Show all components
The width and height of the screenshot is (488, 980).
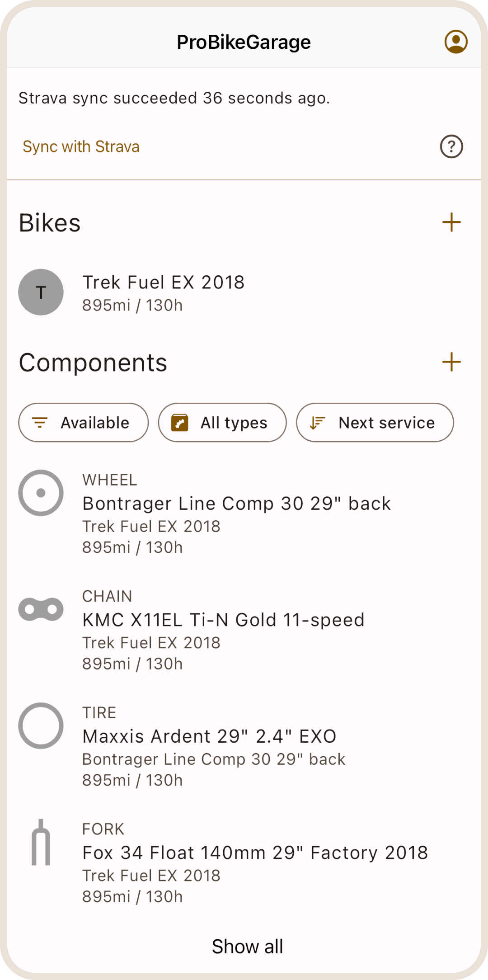[x=247, y=946]
